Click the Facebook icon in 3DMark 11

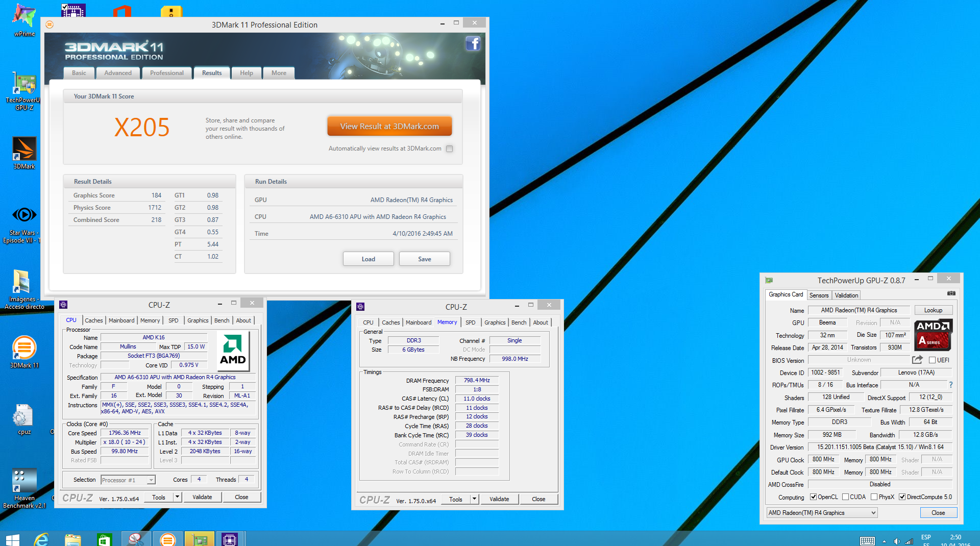(473, 43)
